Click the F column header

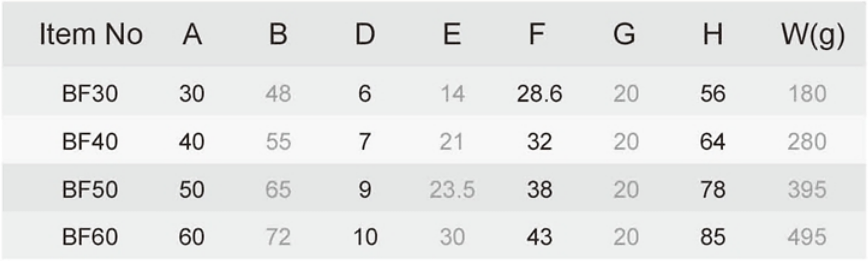pyautogui.click(x=537, y=34)
